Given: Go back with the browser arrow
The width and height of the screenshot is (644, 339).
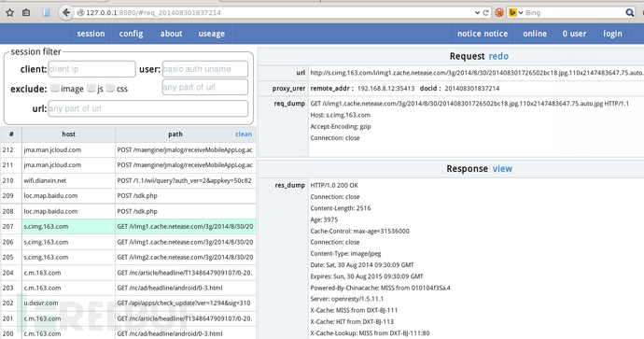Looking at the screenshot, I should pyautogui.click(x=65, y=13).
